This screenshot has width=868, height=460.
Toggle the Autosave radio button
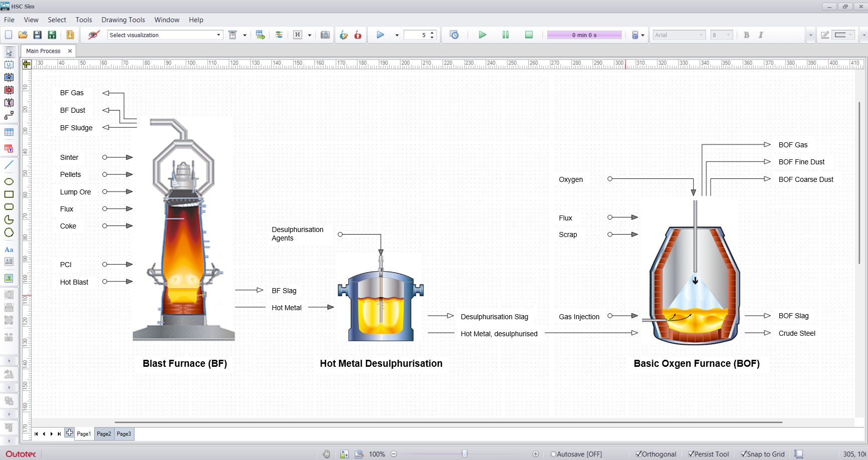(x=553, y=454)
